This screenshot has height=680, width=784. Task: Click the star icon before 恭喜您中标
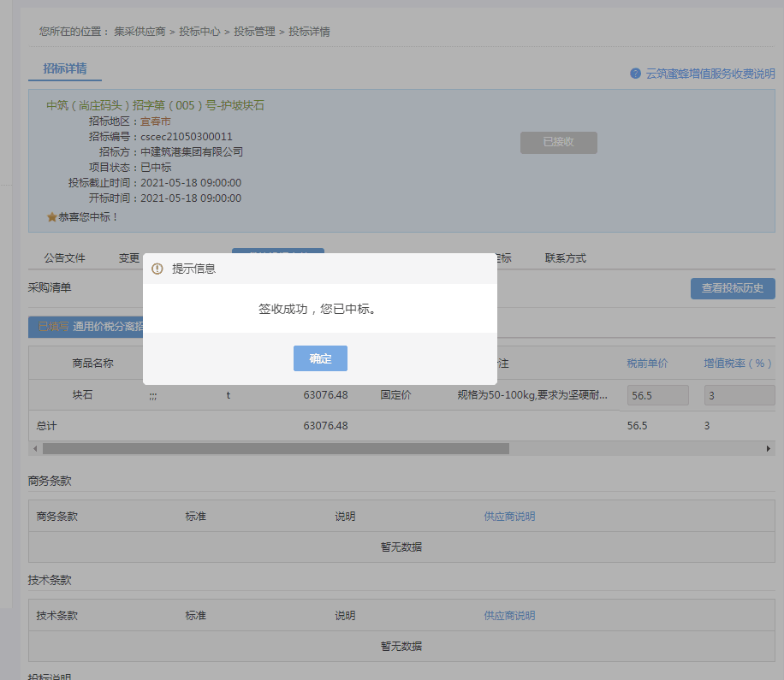point(51,217)
